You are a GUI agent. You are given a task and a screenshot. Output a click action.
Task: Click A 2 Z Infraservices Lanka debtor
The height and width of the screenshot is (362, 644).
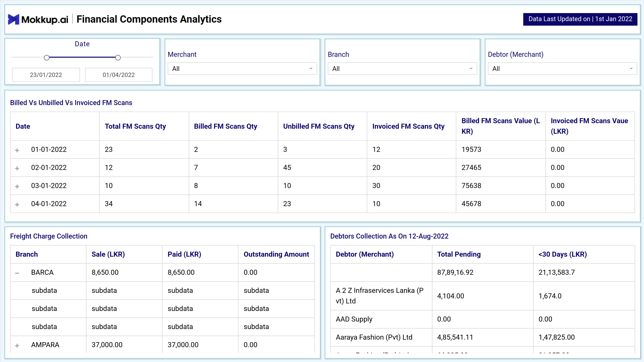380,296
